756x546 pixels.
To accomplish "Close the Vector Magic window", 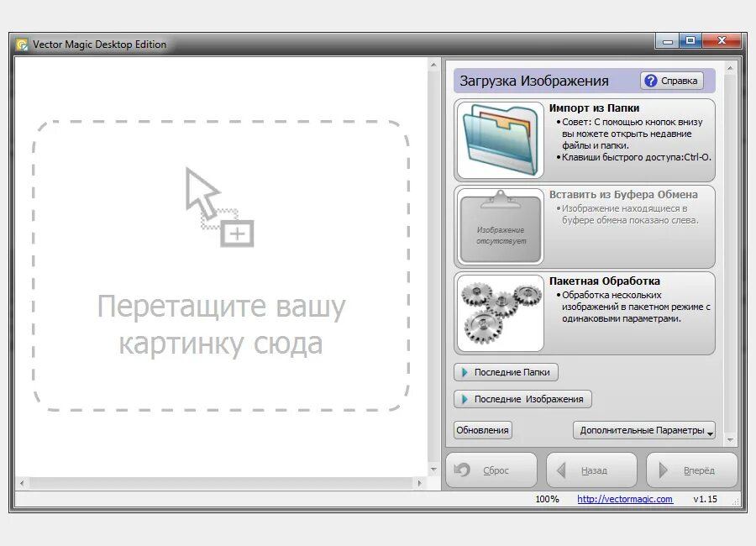I will [722, 41].
